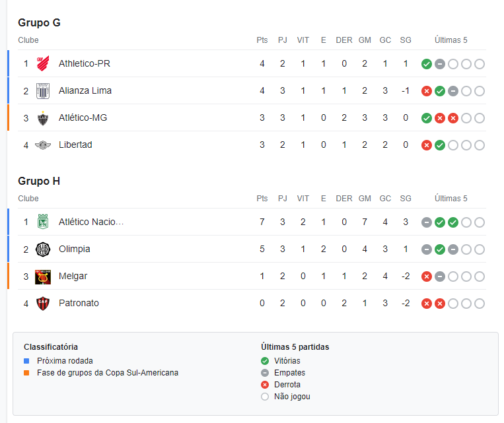Click the Alianza Lima striped crest

tap(43, 91)
